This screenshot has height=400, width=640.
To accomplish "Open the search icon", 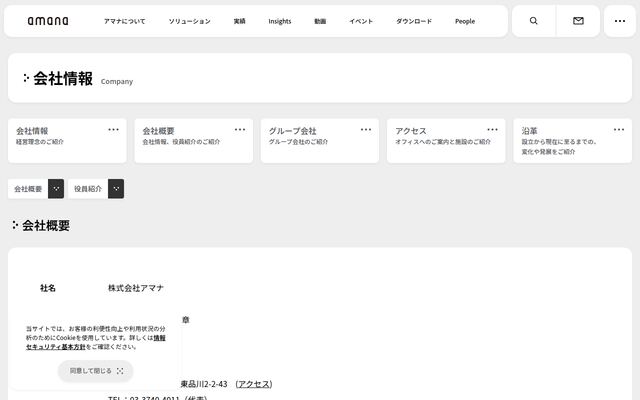I will point(533,21).
